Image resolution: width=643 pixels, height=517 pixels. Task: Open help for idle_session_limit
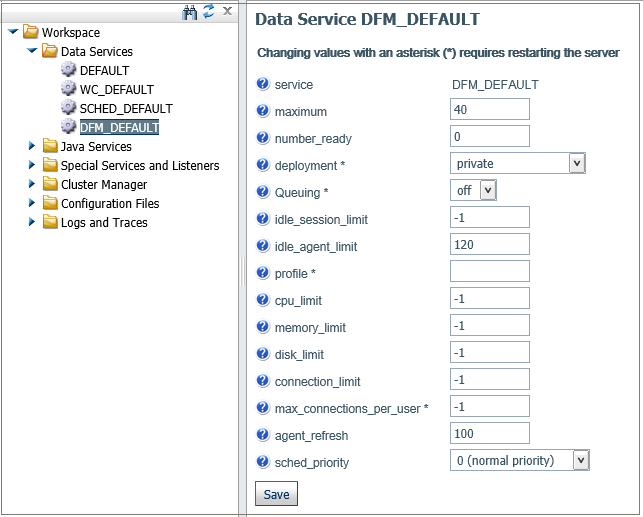tap(263, 219)
